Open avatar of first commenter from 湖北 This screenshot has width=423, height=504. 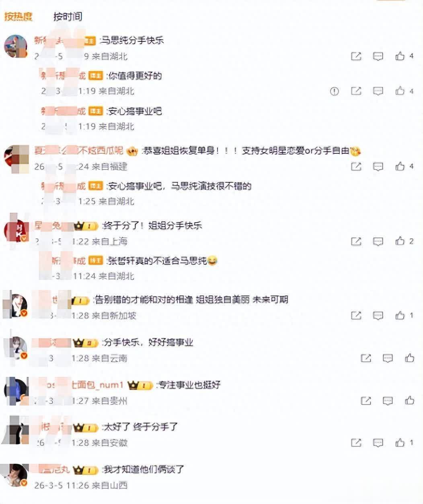(16, 46)
